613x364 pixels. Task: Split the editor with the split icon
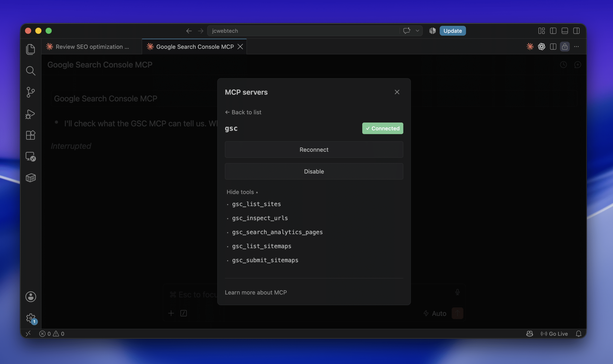(553, 47)
